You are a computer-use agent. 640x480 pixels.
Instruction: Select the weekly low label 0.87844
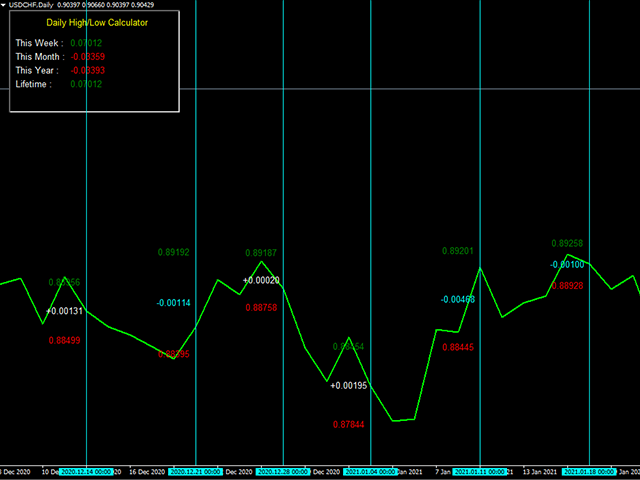[349, 424]
